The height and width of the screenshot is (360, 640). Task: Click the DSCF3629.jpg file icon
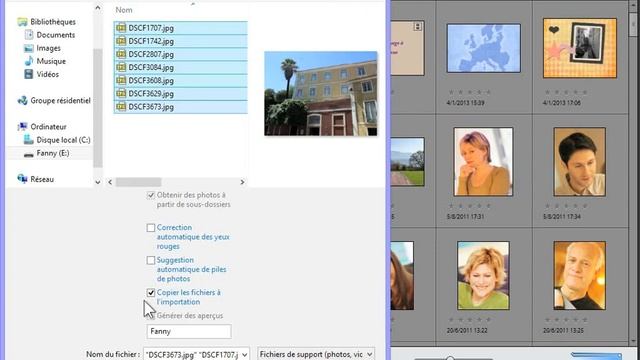point(121,93)
